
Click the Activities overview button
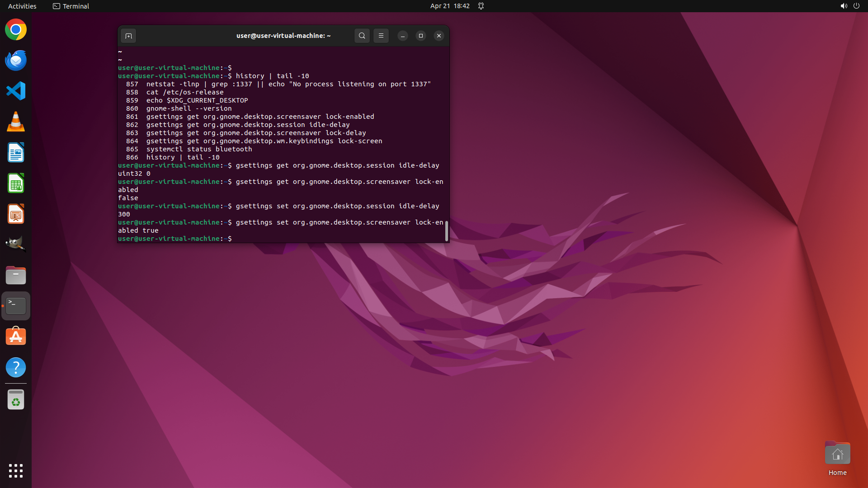coord(22,6)
